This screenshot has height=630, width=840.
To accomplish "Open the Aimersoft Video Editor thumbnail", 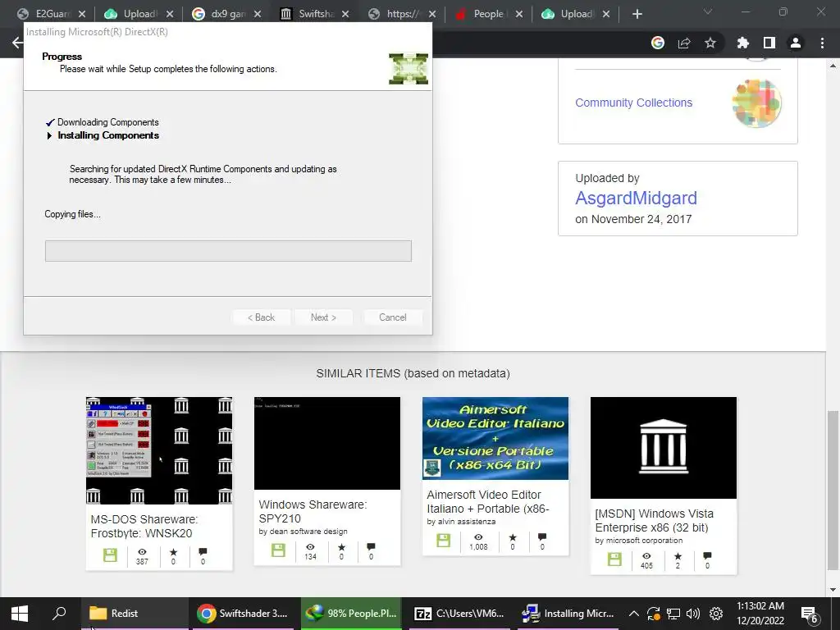I will click(x=495, y=438).
